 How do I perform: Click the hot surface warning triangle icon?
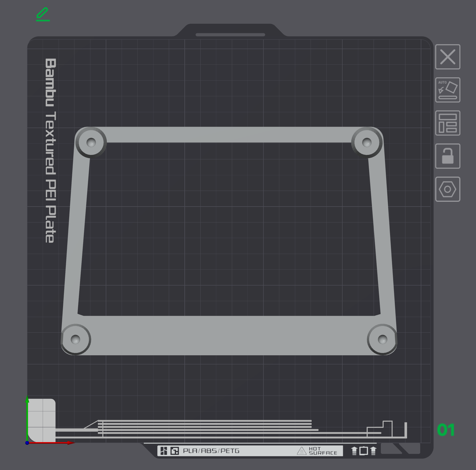[302, 451]
